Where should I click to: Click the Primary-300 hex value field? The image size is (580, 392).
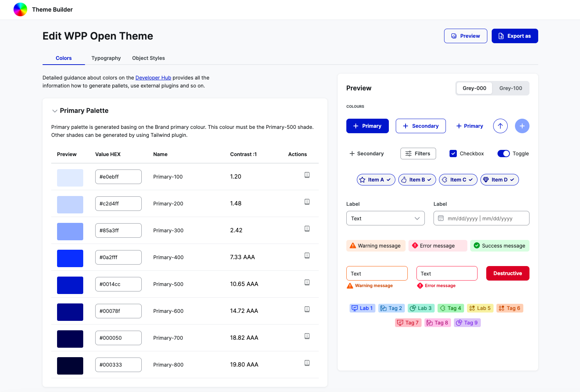click(x=118, y=230)
